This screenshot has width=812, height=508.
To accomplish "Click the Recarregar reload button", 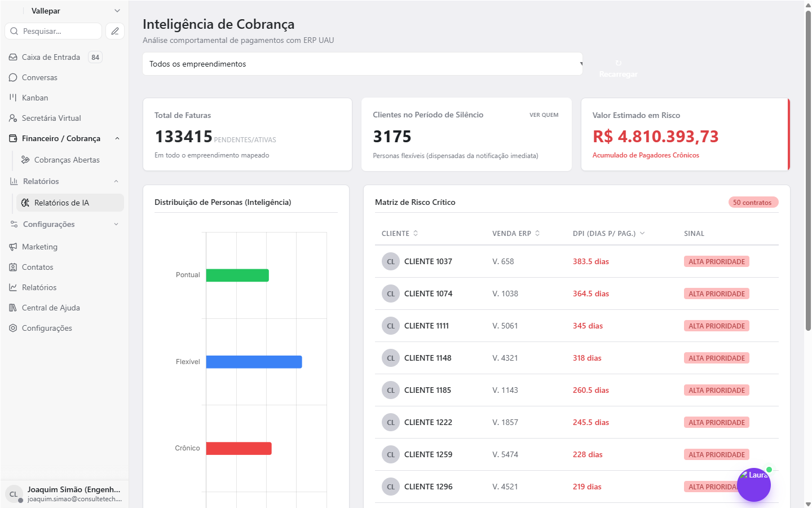I will pos(619,68).
